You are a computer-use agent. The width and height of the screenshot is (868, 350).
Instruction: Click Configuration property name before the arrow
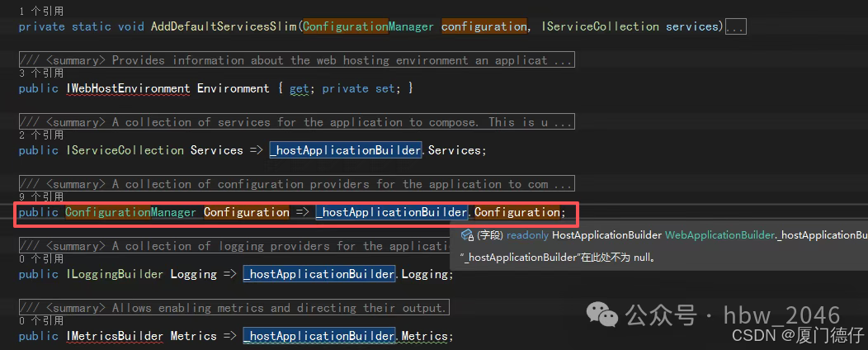coord(247,213)
